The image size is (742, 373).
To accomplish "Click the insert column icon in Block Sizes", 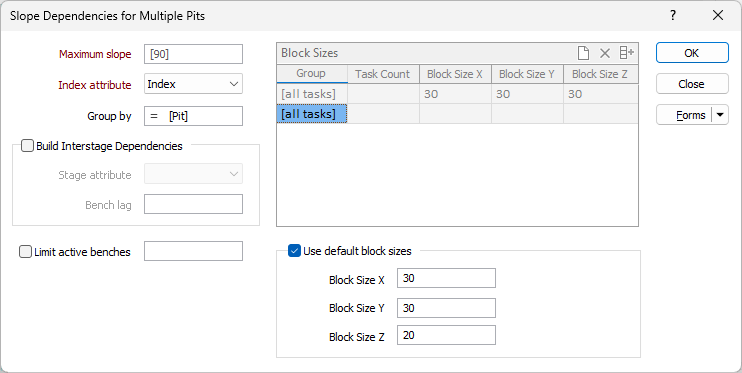I will pyautogui.click(x=627, y=53).
